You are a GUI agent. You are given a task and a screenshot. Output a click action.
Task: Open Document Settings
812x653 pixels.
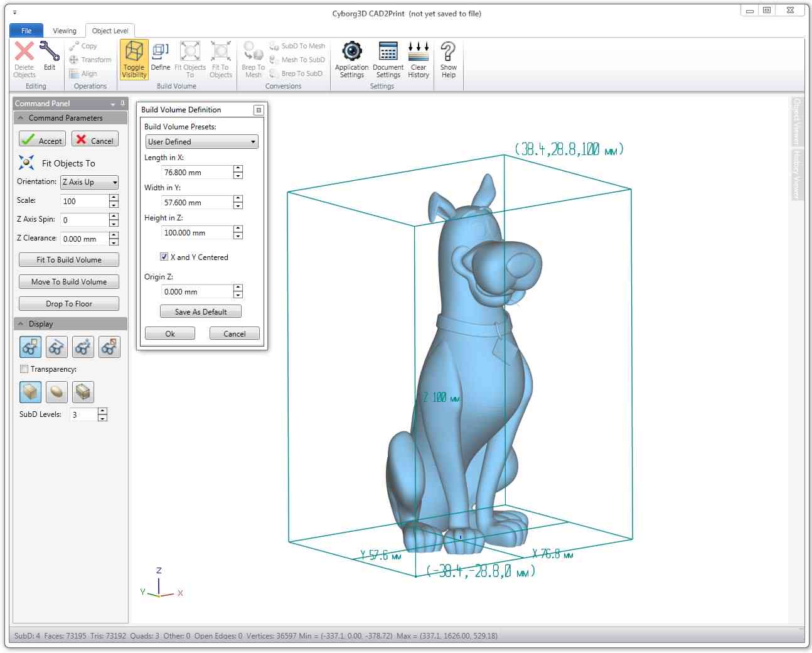click(388, 60)
